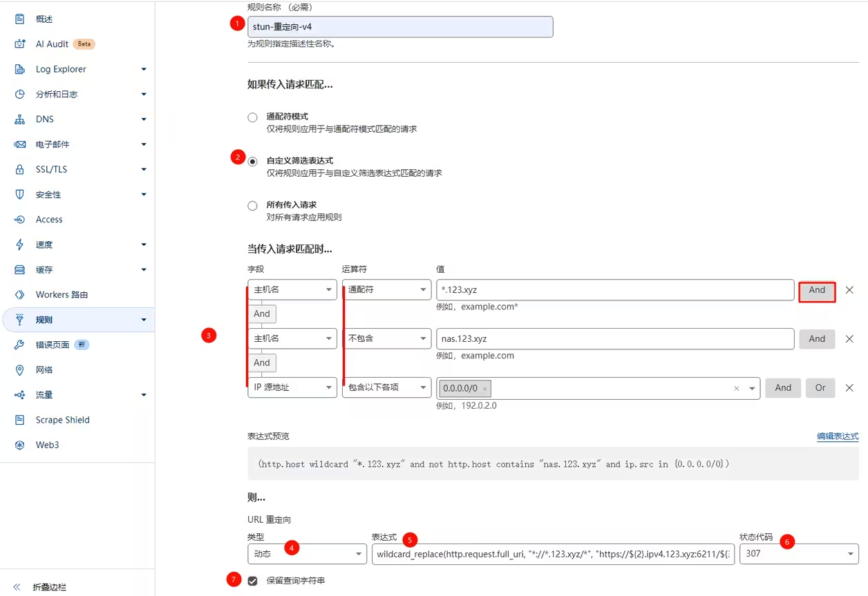Click the DNS network icon in sidebar
The height and width of the screenshot is (596, 868).
click(x=20, y=119)
